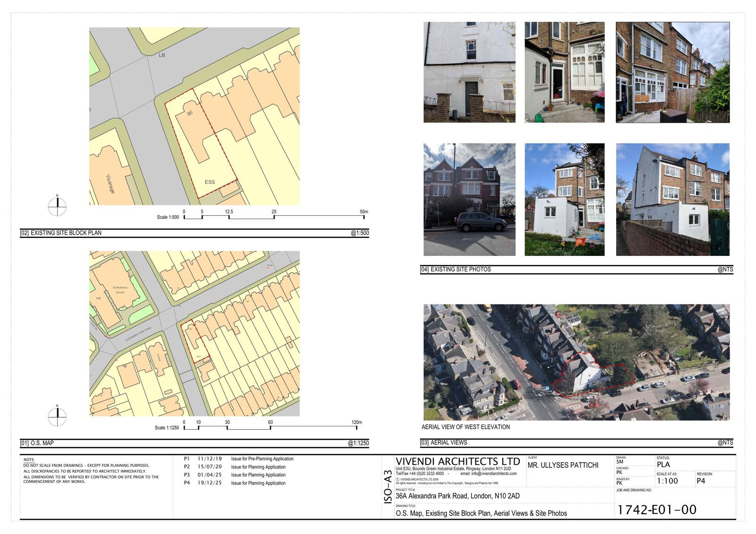756x534 pixels.
Task: Click the client name Mr. Ullyses Pattichi
Action: point(563,465)
